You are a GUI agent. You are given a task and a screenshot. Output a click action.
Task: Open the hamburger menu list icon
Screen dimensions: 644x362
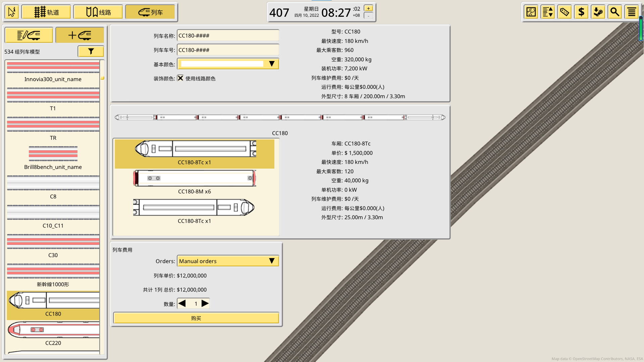point(632,12)
